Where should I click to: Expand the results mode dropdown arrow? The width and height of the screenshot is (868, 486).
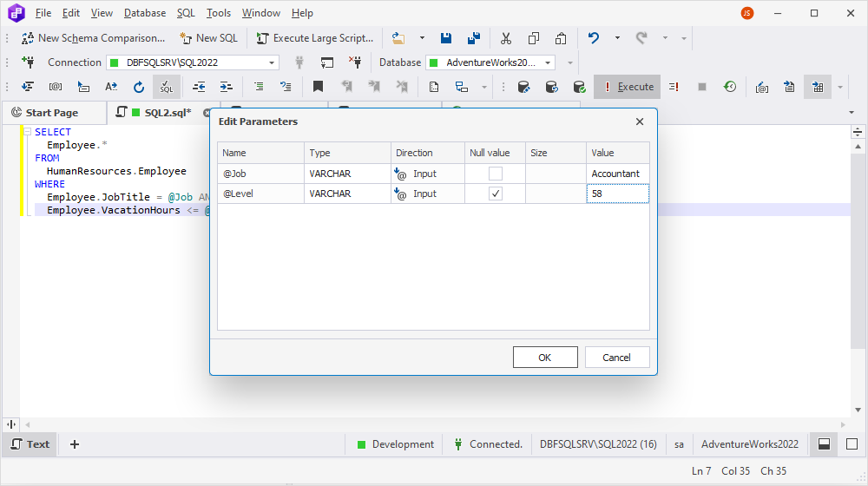(840, 87)
